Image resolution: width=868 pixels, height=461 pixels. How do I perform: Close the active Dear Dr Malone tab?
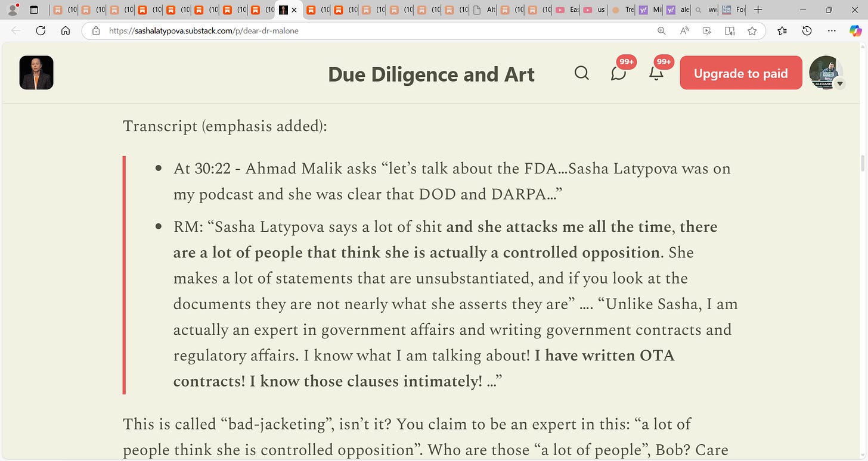click(294, 10)
